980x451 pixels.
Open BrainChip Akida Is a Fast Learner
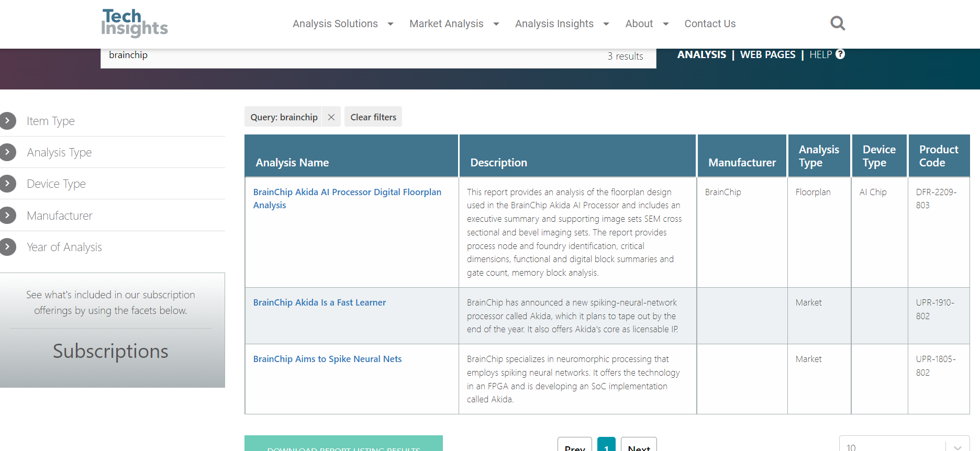point(319,302)
